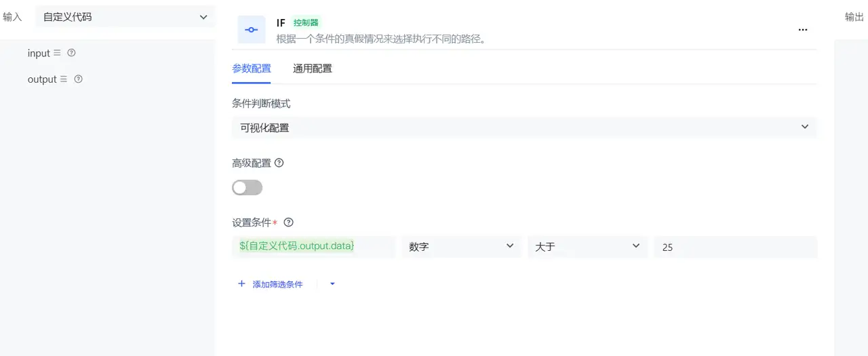Viewport: 868px width, 356px height.
Task: Click the help icon beside 设置条件
Action: click(288, 222)
